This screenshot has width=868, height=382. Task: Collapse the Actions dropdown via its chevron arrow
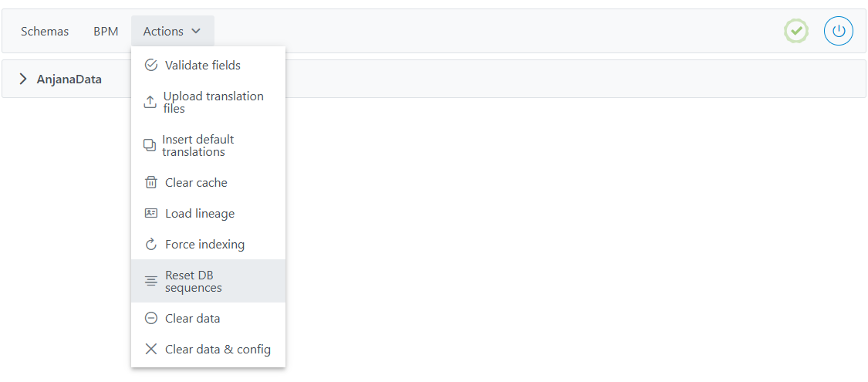196,32
